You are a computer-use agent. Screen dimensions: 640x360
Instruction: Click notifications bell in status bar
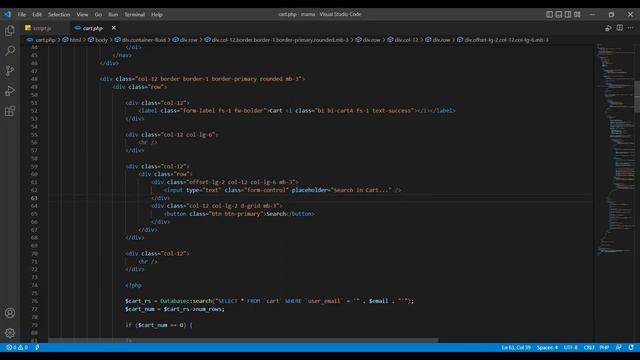(631, 348)
